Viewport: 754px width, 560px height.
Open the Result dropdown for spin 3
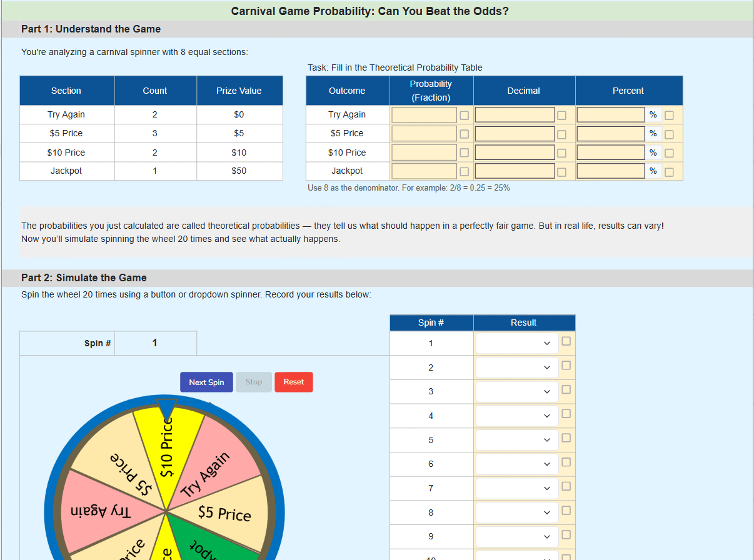click(x=517, y=391)
